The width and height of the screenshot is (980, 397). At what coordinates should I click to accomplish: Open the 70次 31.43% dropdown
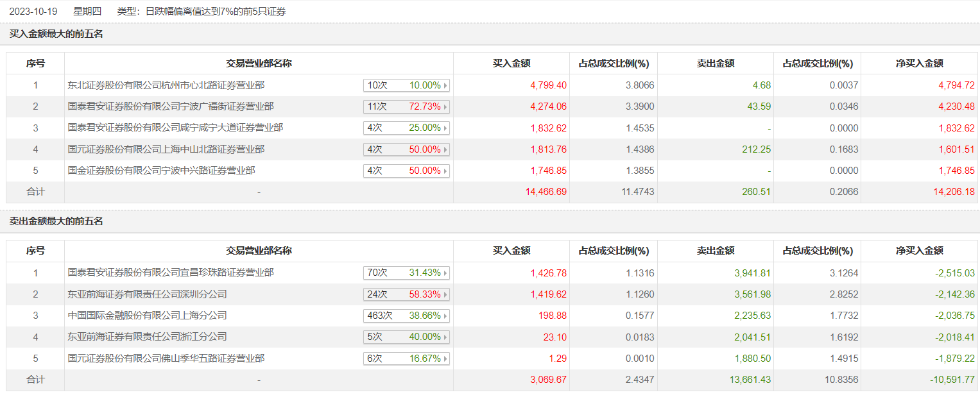[x=406, y=273]
